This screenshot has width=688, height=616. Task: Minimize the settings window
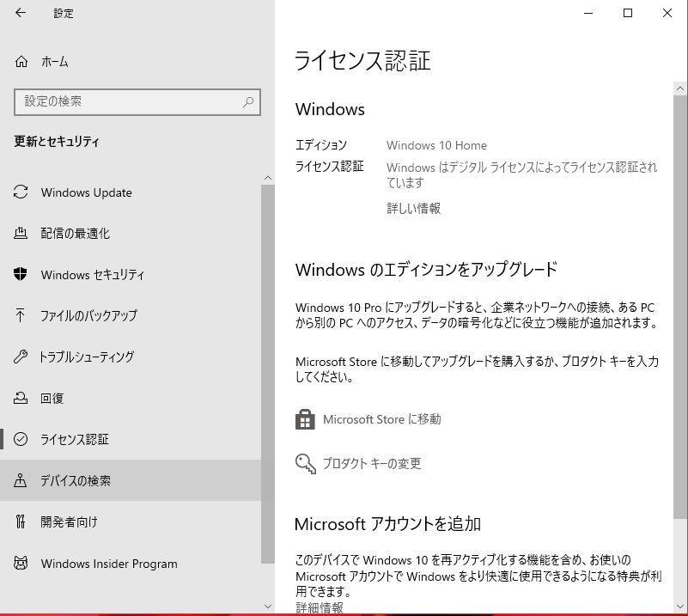click(588, 13)
